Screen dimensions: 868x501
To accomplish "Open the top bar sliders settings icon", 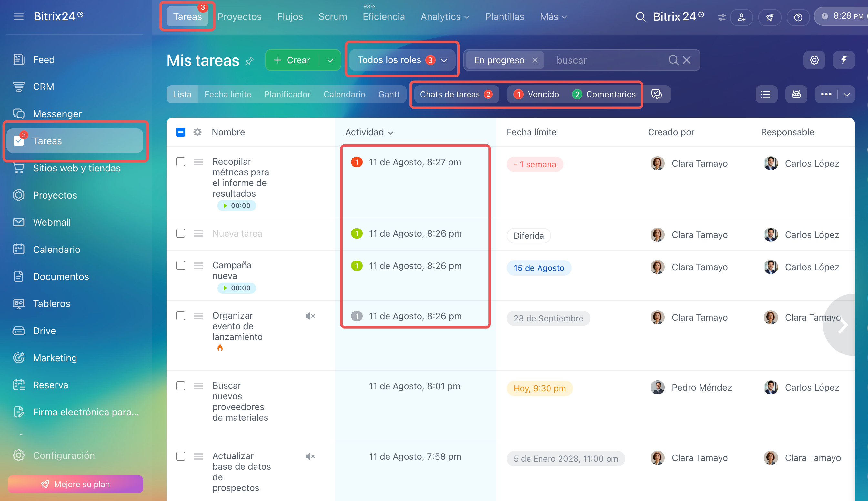I will pos(722,17).
